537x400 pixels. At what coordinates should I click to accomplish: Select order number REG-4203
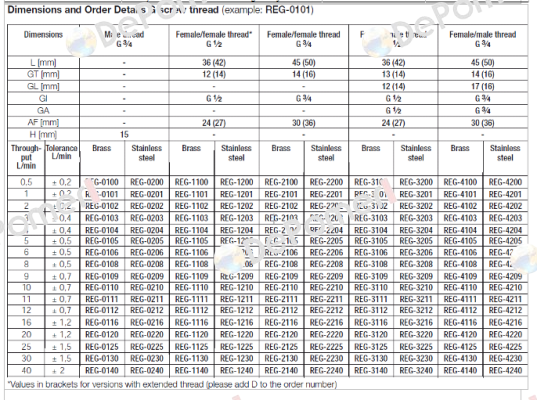[505, 218]
